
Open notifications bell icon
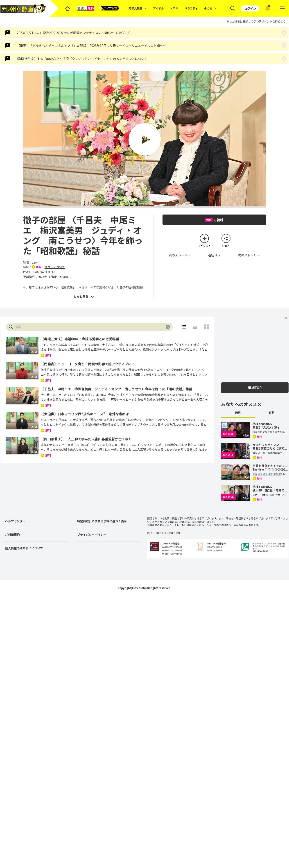[x=267, y=8]
